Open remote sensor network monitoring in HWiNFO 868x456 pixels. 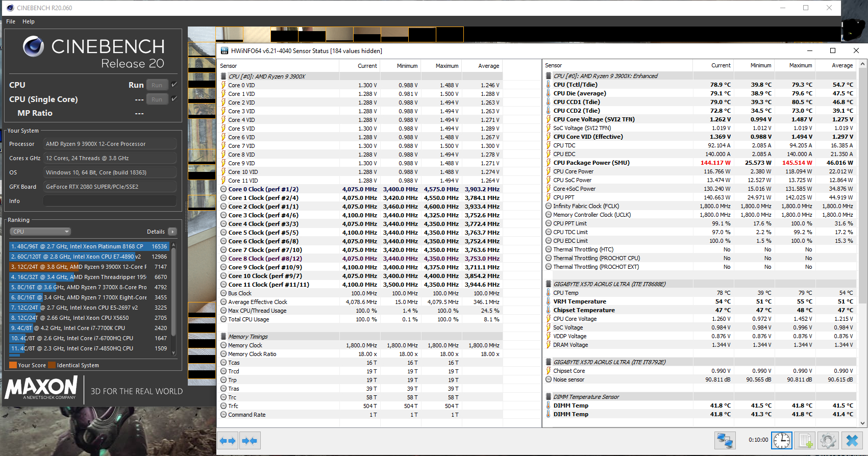point(725,440)
